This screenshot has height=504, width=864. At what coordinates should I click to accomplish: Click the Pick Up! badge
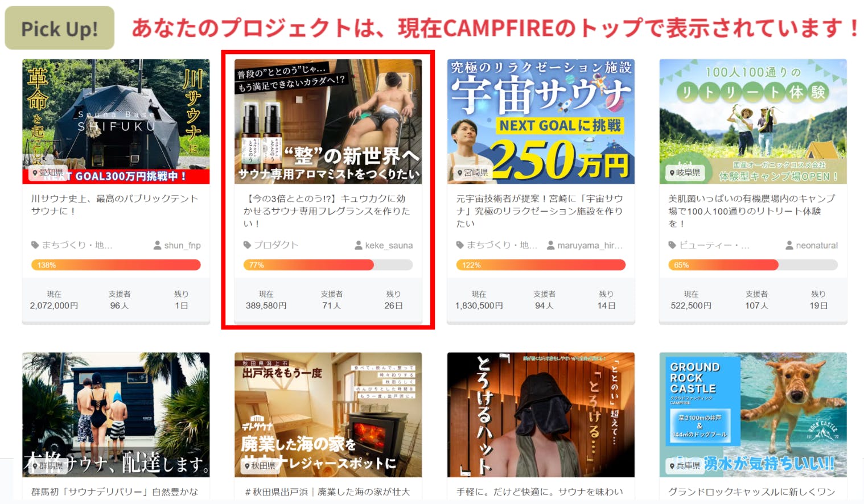(x=59, y=28)
